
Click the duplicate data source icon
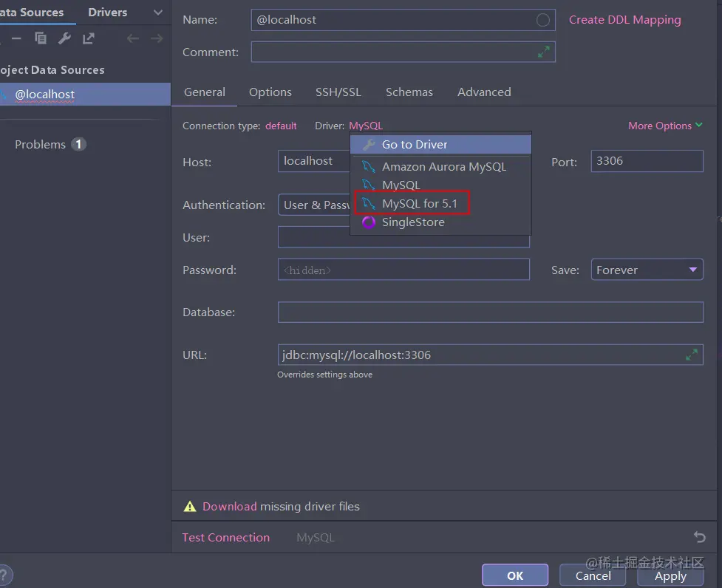41,38
